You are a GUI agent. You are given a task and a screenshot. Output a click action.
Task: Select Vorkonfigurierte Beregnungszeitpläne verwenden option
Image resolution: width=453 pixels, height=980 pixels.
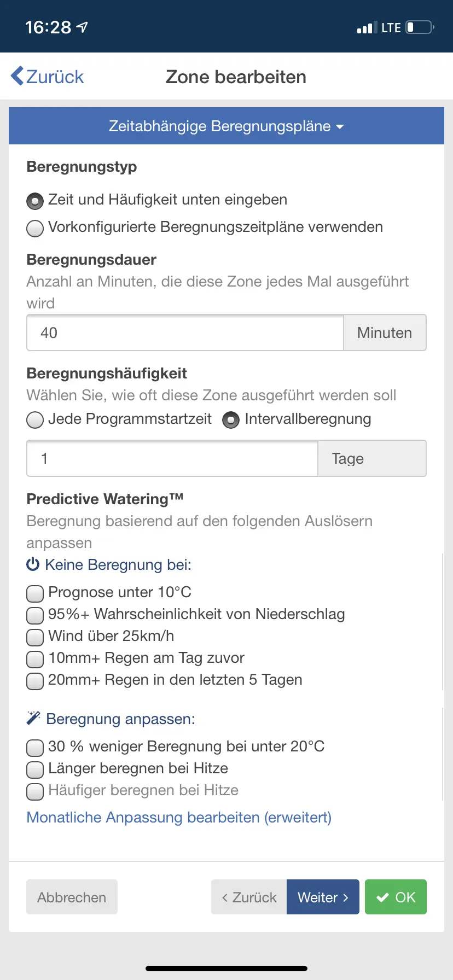(x=35, y=228)
